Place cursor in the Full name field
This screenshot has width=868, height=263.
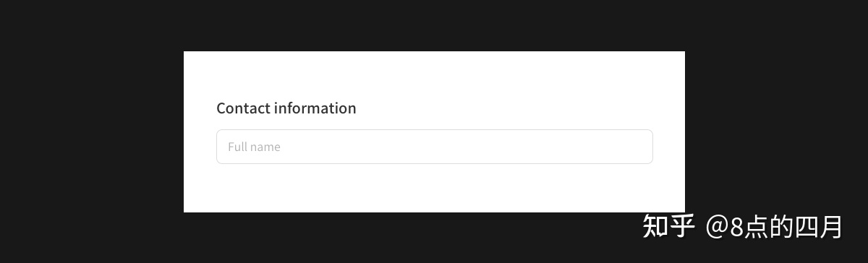[x=434, y=147]
